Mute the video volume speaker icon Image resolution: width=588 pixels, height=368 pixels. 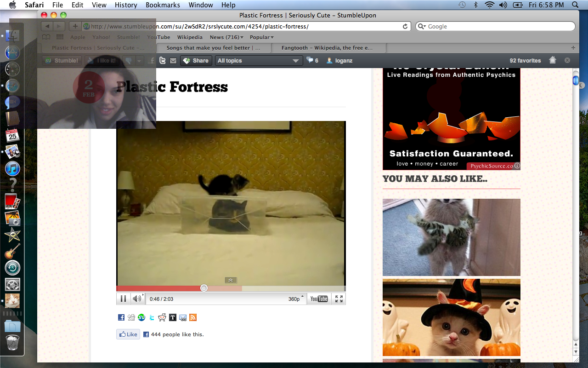point(136,299)
